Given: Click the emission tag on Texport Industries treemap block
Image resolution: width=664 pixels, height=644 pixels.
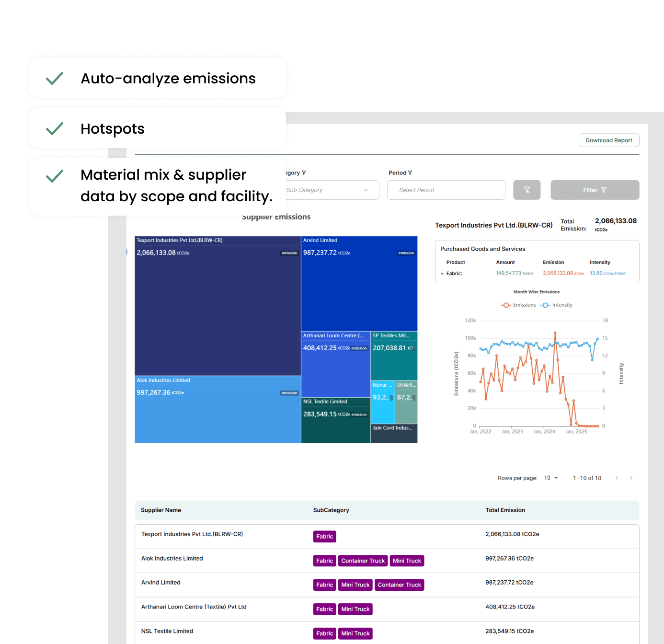Looking at the screenshot, I should (289, 253).
